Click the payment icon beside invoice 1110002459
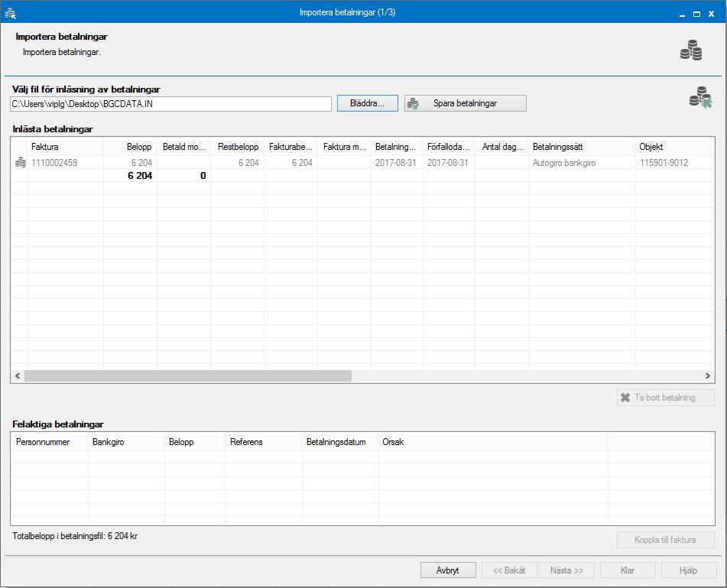 (x=21, y=163)
